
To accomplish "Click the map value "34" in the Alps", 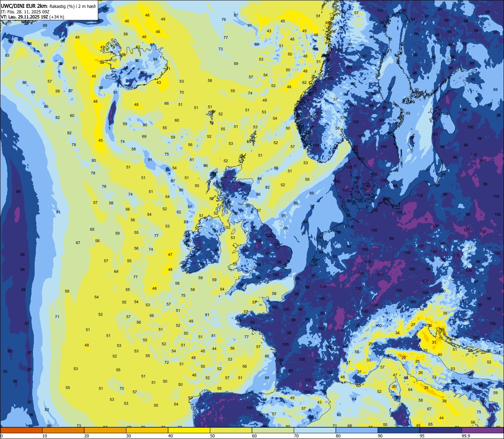I will pos(398,333).
